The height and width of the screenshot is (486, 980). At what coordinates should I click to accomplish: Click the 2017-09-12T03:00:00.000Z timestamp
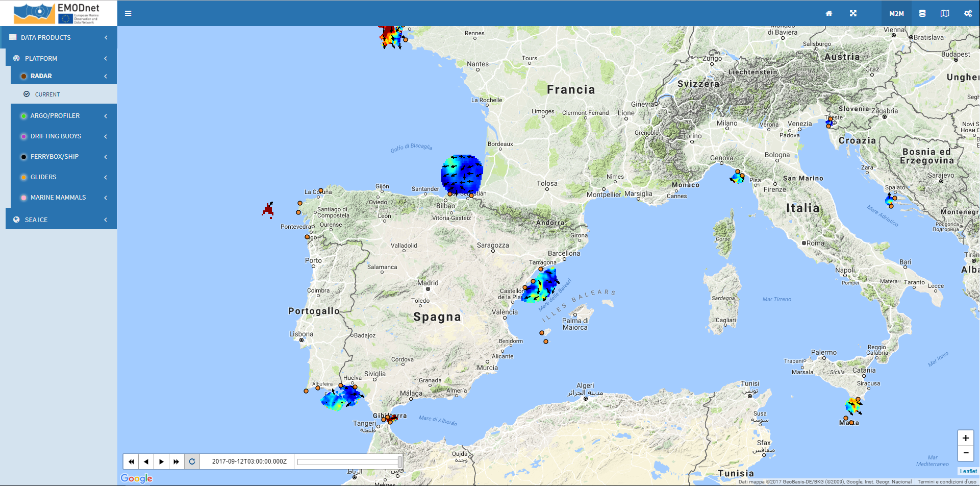click(249, 461)
